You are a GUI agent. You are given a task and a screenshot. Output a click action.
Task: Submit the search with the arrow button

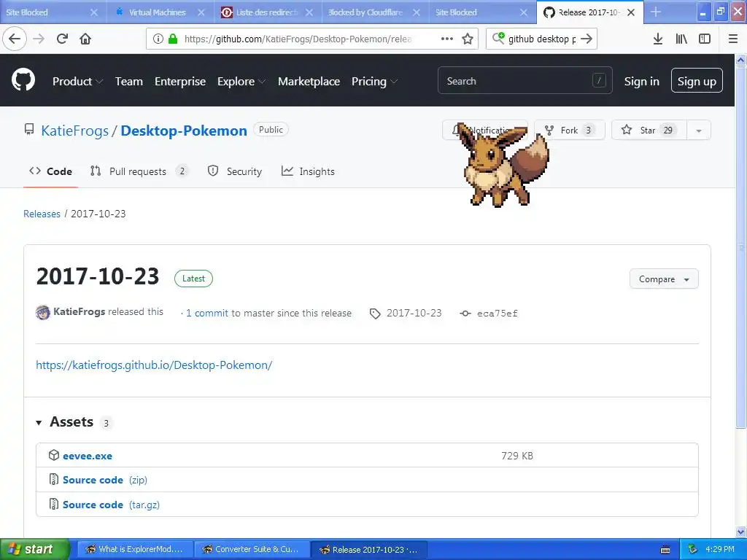coord(587,39)
